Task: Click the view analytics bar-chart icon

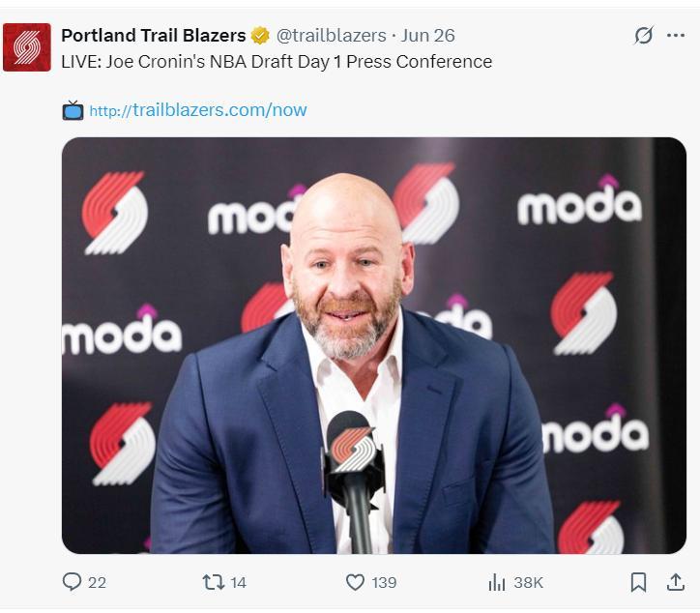Action: coord(497,582)
